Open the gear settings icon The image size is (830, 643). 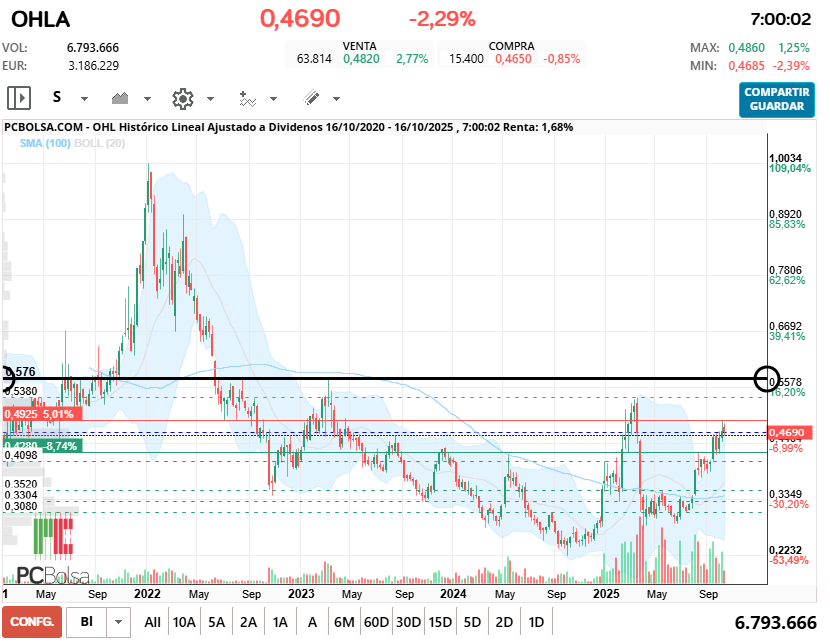tap(183, 98)
